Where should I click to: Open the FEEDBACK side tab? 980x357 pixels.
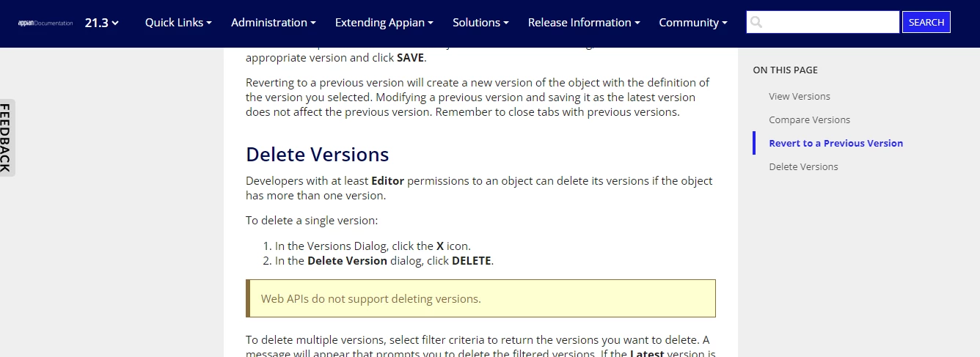(x=7, y=138)
